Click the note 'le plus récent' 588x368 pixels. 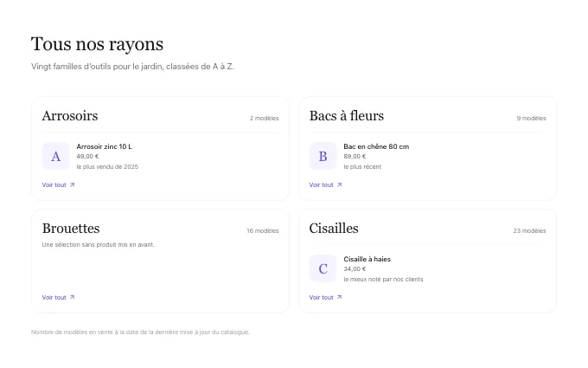pyautogui.click(x=362, y=167)
